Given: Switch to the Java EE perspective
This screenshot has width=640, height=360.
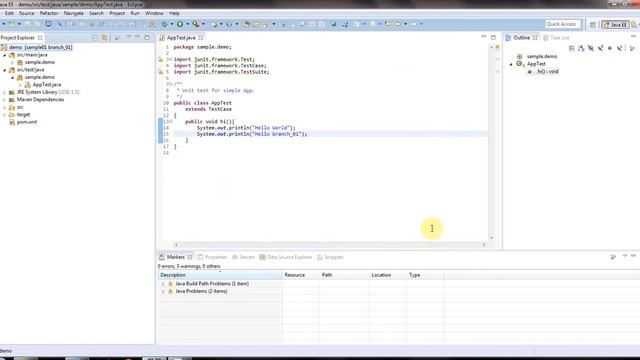Looking at the screenshot, I should tap(615, 24).
